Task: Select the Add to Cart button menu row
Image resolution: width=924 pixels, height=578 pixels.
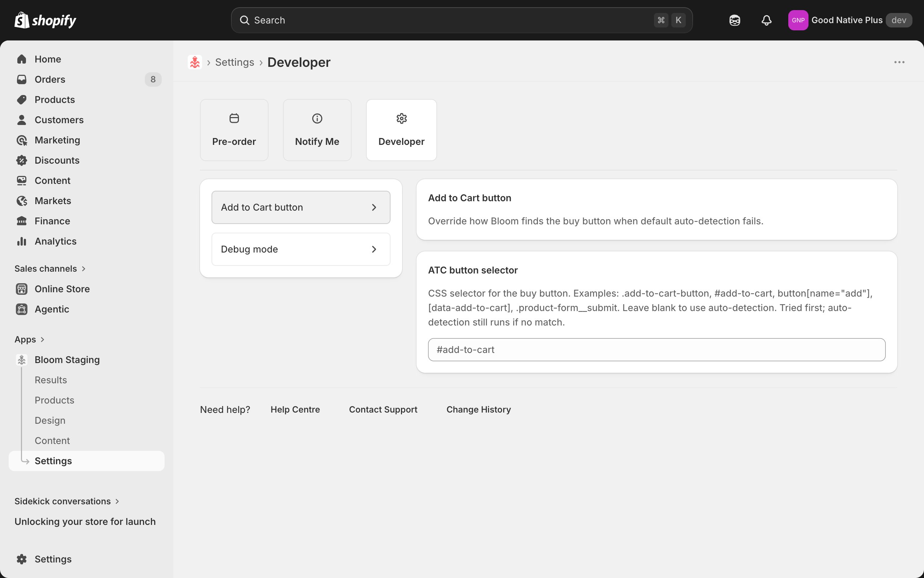Action: [301, 207]
